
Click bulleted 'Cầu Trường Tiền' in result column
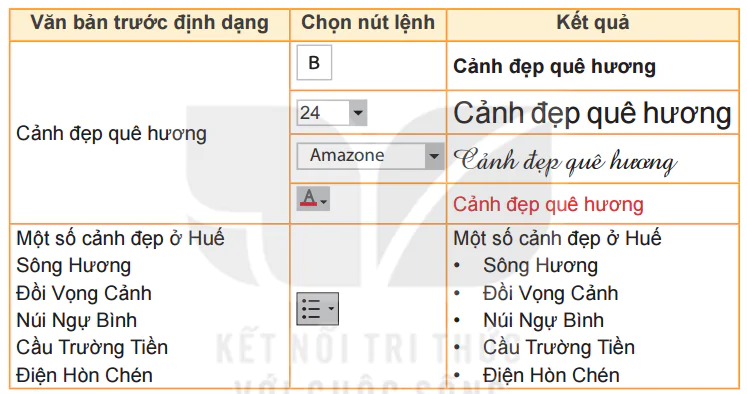[x=559, y=348]
